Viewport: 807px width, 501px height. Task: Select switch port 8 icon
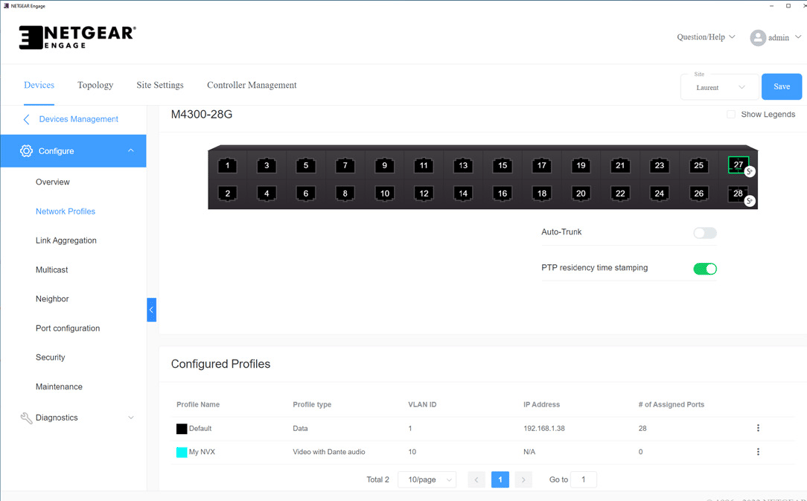coord(345,193)
